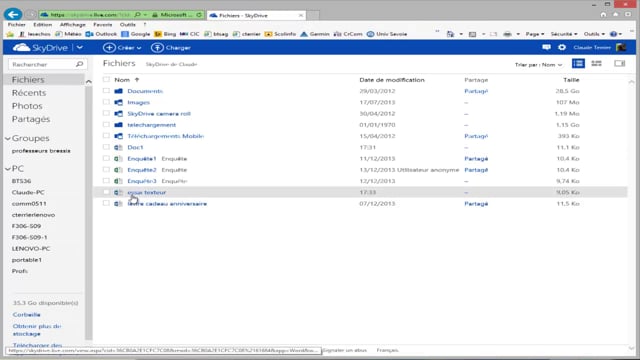Click the Excel icon beside Enquête1
Viewport: 640px width, 360px height.
click(118, 158)
